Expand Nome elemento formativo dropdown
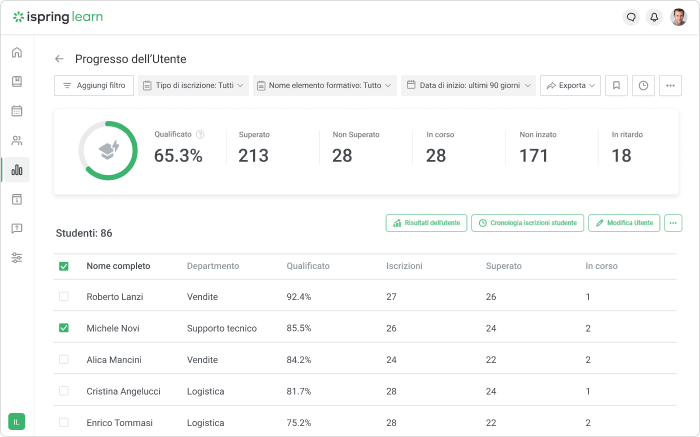The height and width of the screenshot is (437, 700). click(324, 86)
